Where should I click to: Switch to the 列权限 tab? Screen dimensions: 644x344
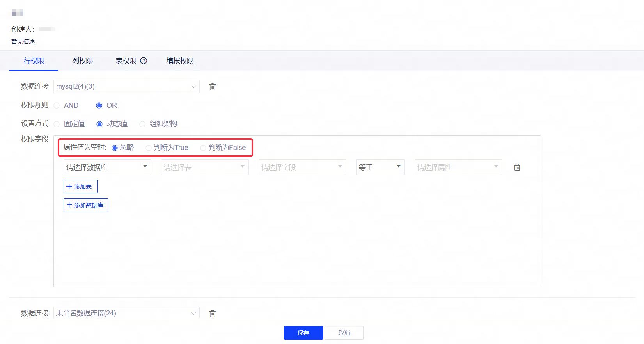[x=82, y=61]
